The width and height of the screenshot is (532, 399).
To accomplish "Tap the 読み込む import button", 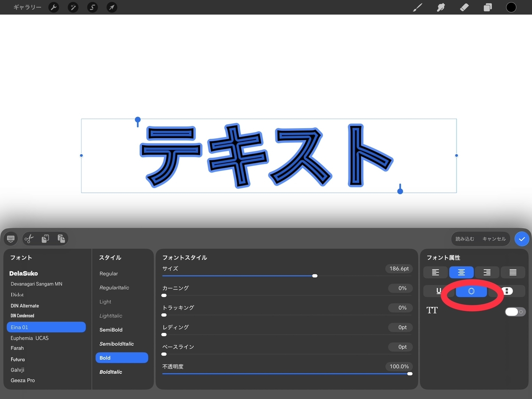I will (x=465, y=239).
